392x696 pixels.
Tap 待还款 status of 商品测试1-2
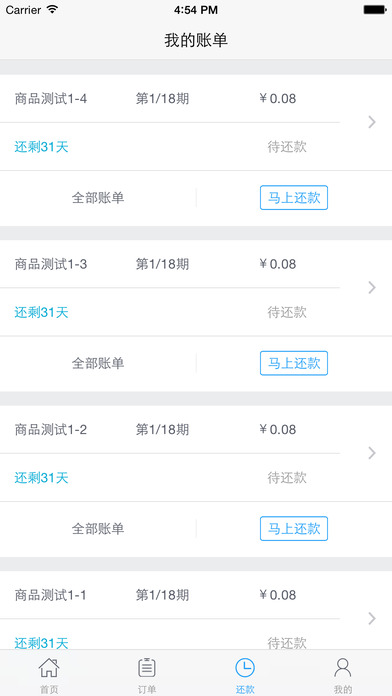point(287,478)
